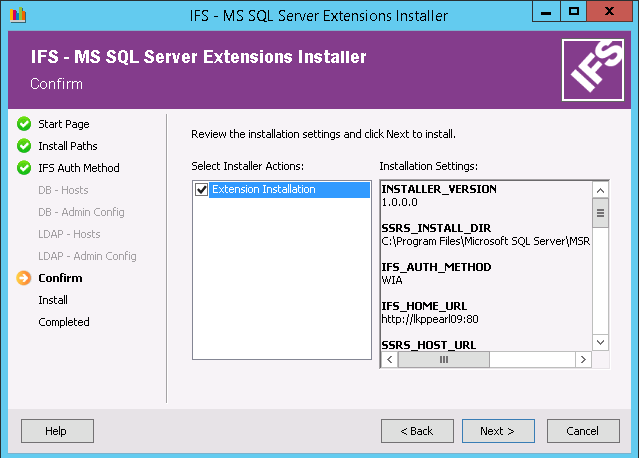Click the green checkmark beside Install Paths
Screen dimensions: 639x458
24,146
